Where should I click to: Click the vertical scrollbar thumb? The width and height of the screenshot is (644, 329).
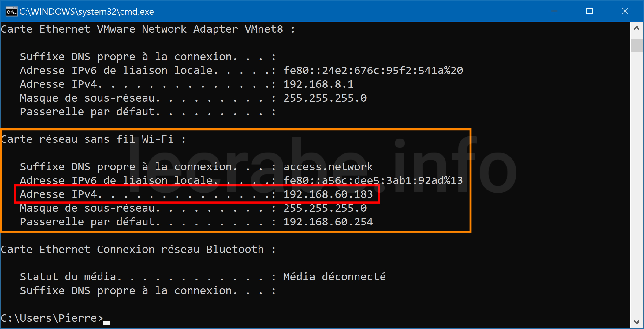point(637,45)
